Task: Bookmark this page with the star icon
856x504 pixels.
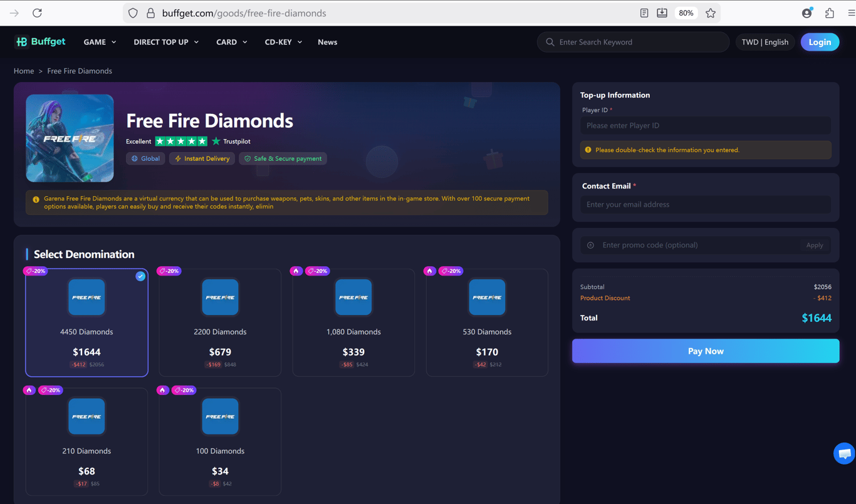Action: click(x=711, y=13)
